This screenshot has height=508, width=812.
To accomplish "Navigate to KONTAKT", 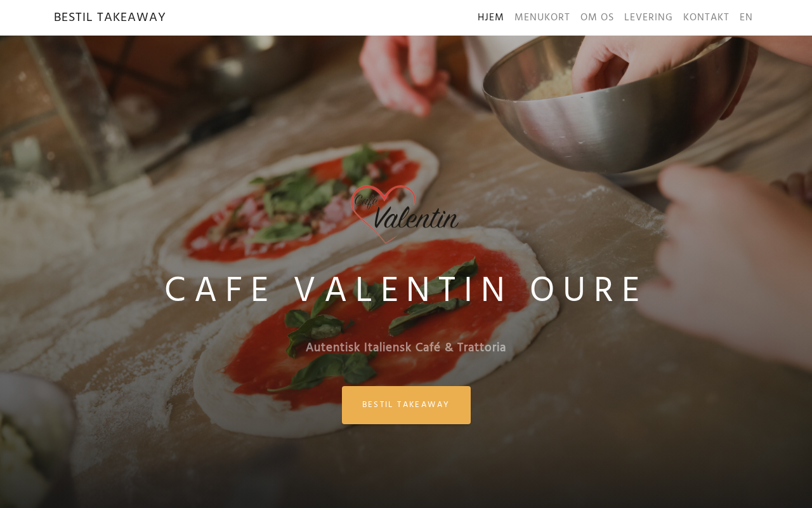I will click(x=706, y=17).
